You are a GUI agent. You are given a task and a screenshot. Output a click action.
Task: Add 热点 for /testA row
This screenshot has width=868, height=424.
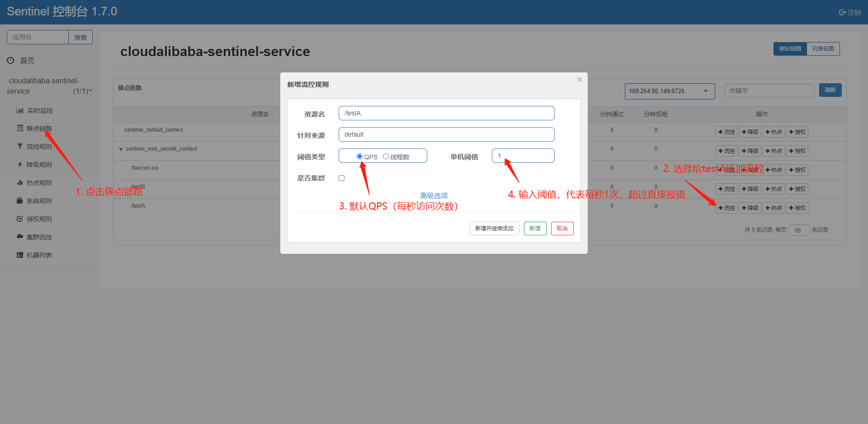point(774,208)
